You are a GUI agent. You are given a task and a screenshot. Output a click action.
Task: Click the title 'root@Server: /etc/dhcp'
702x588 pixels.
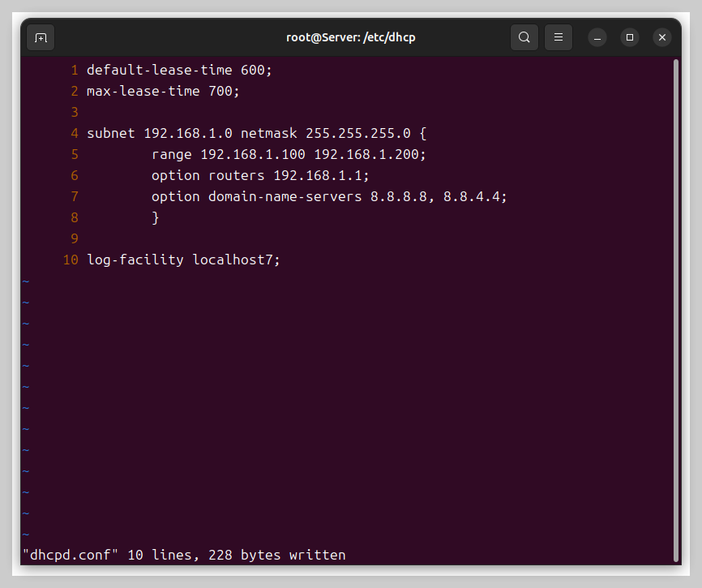(x=350, y=37)
